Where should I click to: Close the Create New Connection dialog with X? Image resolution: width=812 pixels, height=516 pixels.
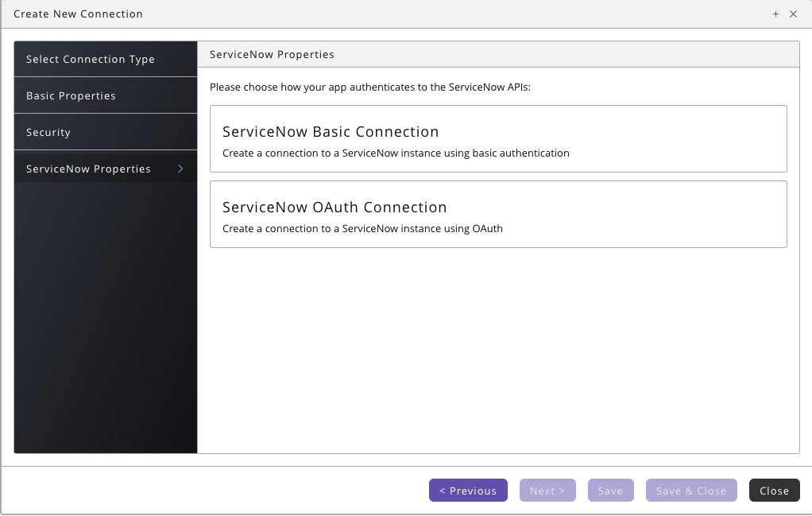click(x=793, y=14)
